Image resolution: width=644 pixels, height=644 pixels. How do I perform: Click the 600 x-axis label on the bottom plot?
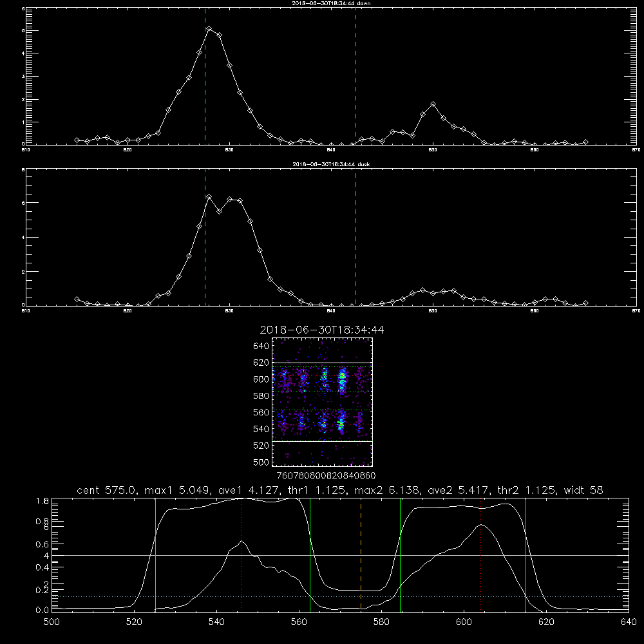pos(464,622)
